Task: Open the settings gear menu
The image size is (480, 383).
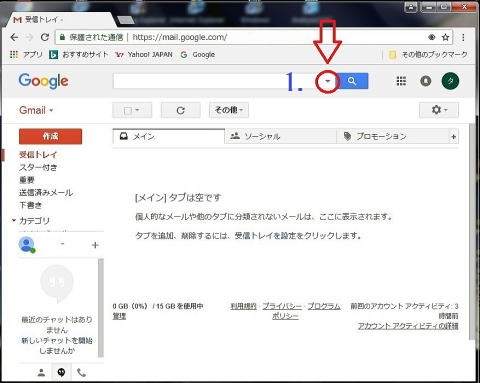Action: click(x=439, y=110)
